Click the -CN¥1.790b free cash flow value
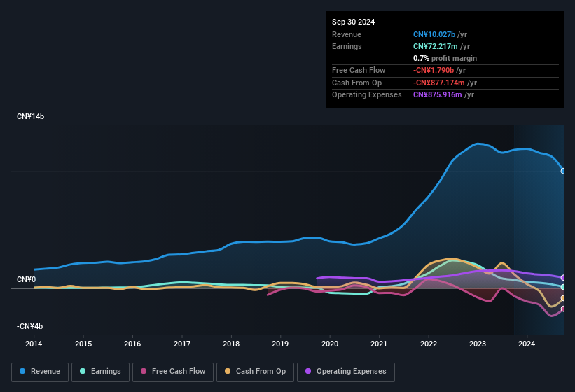 point(434,70)
